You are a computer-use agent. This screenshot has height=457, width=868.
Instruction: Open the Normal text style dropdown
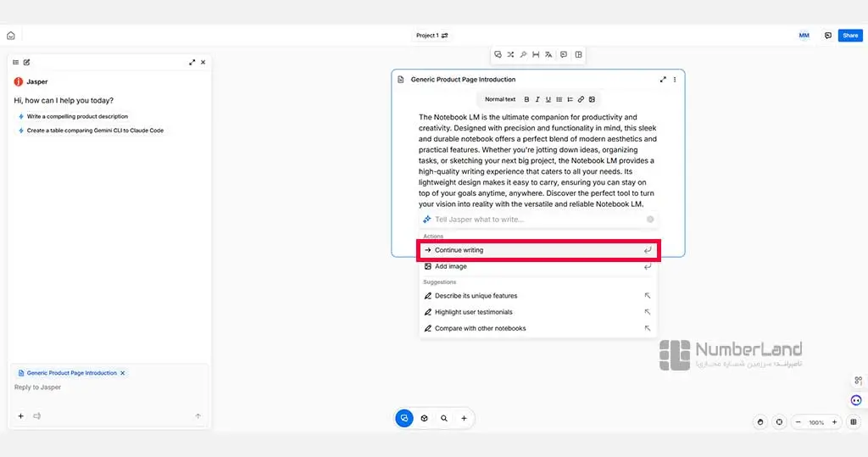tap(500, 100)
